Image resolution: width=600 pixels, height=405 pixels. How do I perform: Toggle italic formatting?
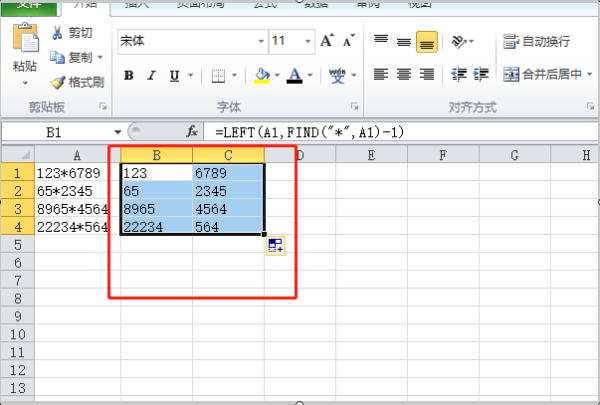pos(151,75)
